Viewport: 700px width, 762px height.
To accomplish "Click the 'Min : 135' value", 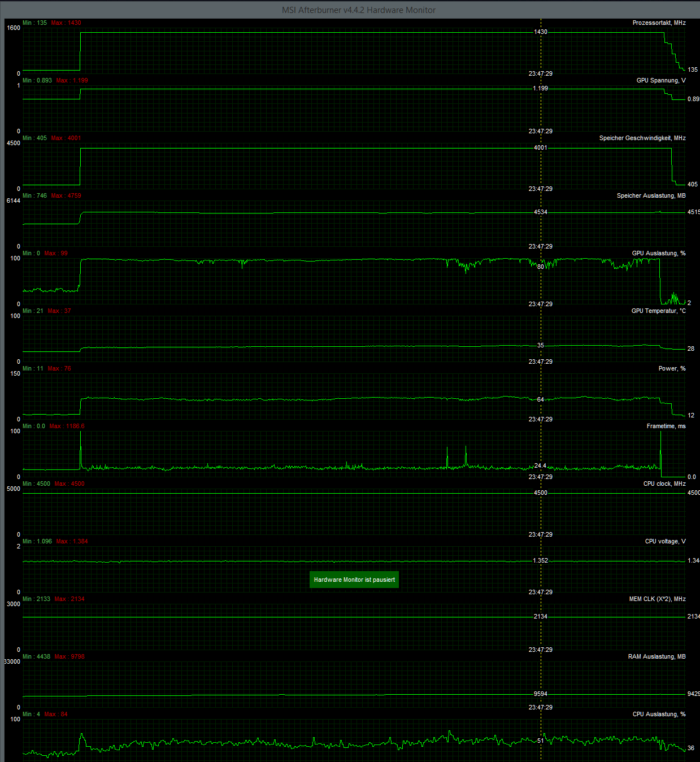I will coord(34,23).
